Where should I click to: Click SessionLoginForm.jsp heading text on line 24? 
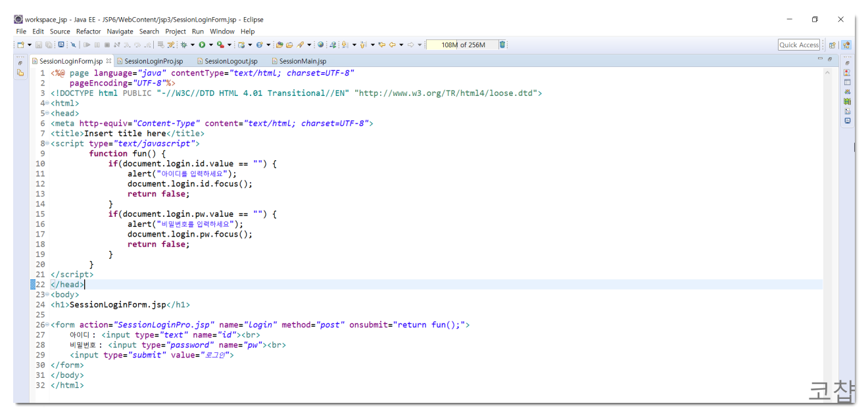[x=118, y=304]
